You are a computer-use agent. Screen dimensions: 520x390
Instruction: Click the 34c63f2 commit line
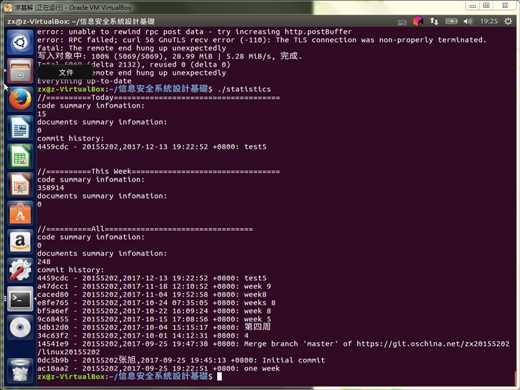(x=143, y=336)
